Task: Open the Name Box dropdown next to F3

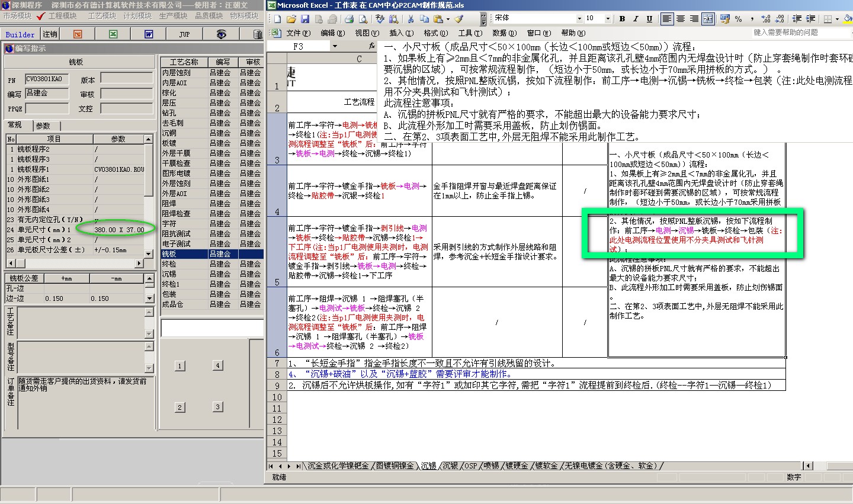Action: coord(335,46)
